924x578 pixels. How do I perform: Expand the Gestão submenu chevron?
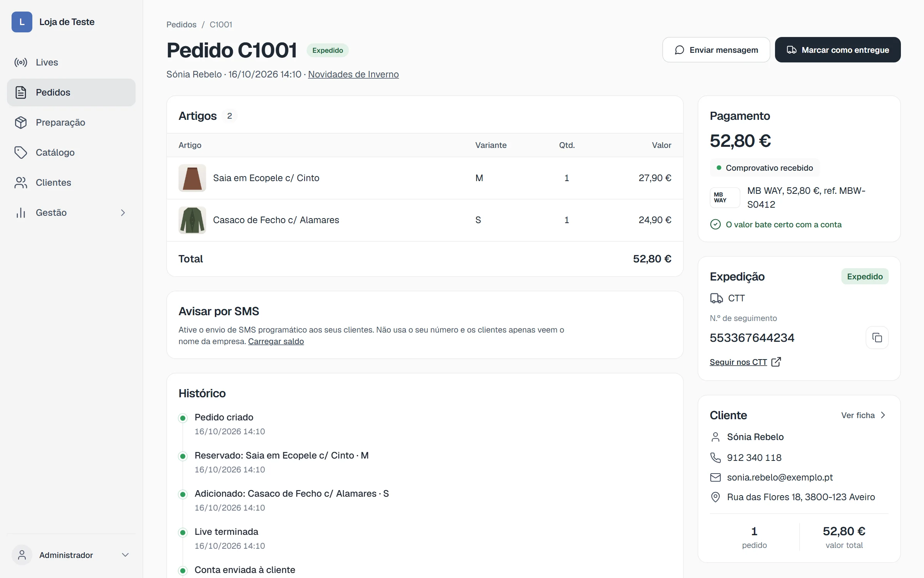point(123,213)
